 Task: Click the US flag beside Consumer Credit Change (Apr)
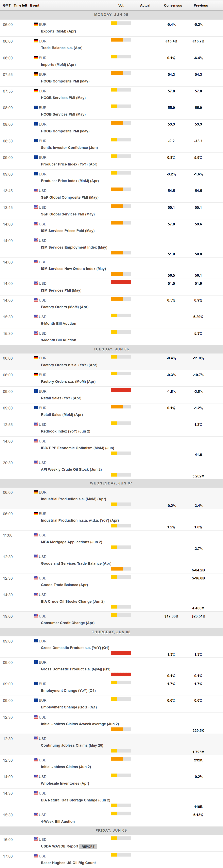(x=36, y=616)
